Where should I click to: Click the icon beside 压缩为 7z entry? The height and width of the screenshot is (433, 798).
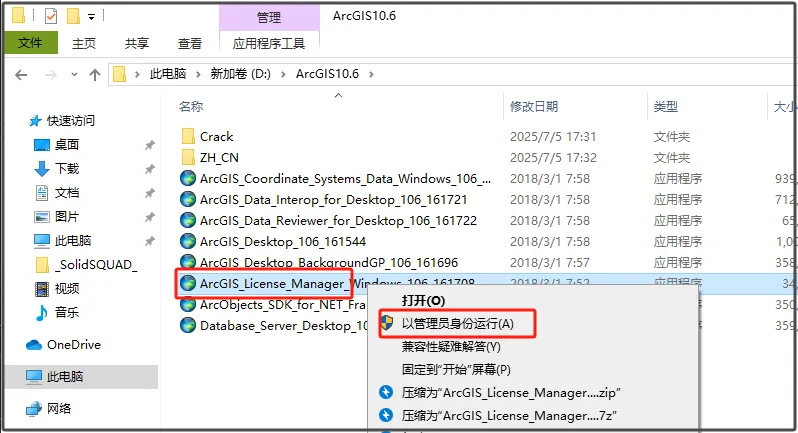click(x=386, y=415)
